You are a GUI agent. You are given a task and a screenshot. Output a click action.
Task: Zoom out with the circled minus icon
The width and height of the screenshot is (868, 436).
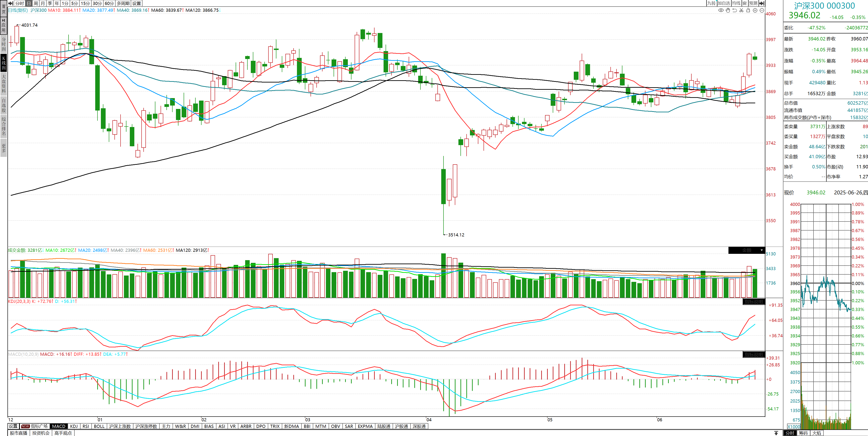point(762,10)
